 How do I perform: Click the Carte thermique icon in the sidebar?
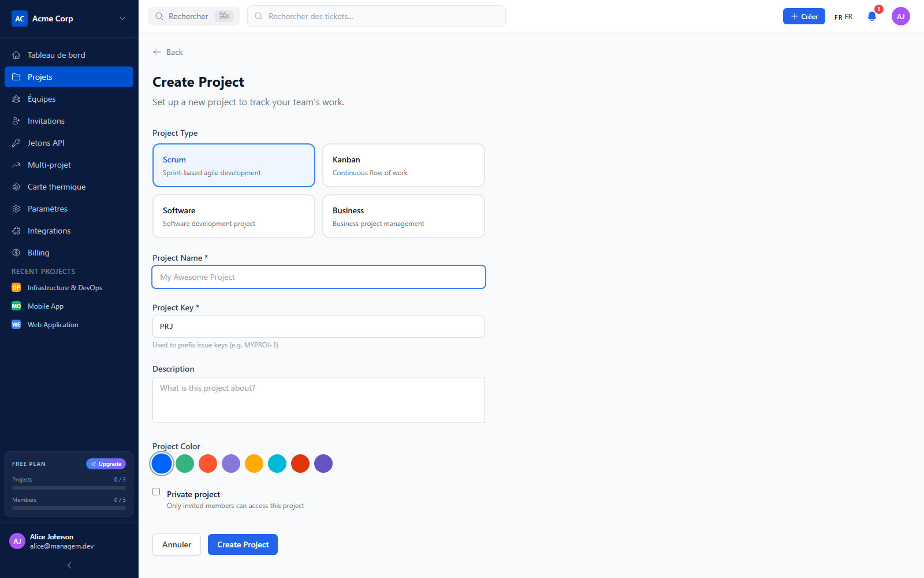[16, 187]
